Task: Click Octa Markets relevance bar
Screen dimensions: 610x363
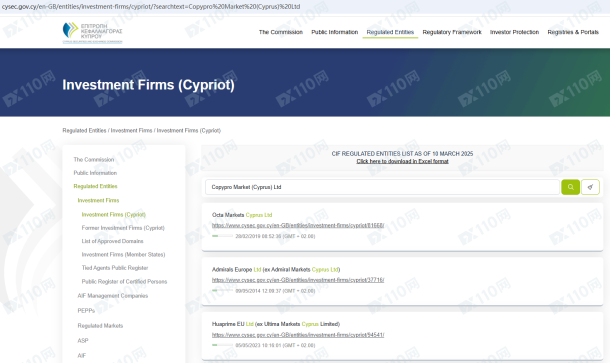Action: click(x=222, y=236)
